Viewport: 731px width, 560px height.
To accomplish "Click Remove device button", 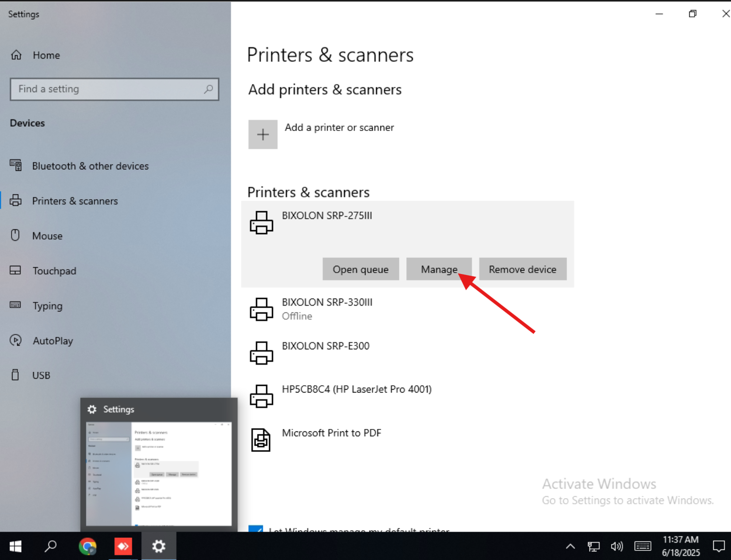I will [523, 269].
